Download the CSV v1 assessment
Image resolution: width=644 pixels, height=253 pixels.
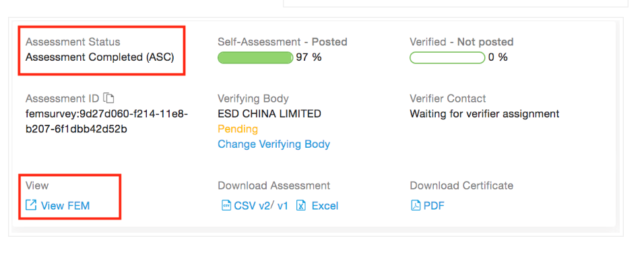[x=282, y=205]
